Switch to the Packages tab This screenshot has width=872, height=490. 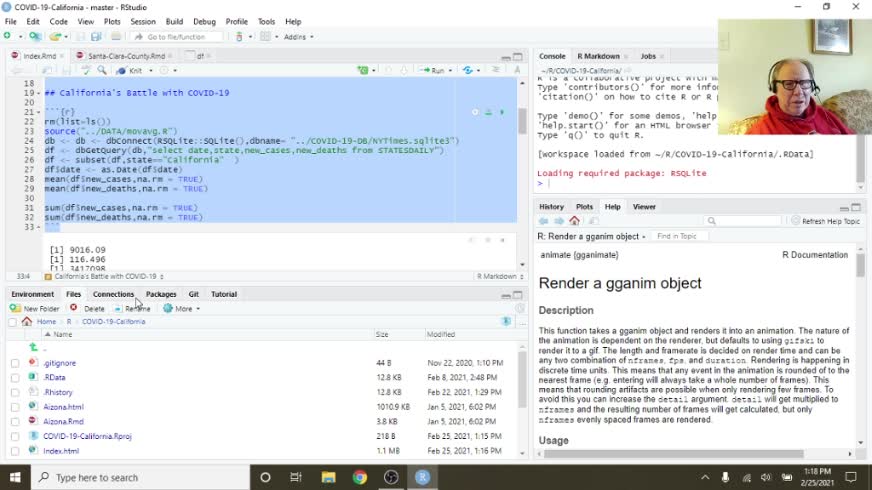pos(161,294)
